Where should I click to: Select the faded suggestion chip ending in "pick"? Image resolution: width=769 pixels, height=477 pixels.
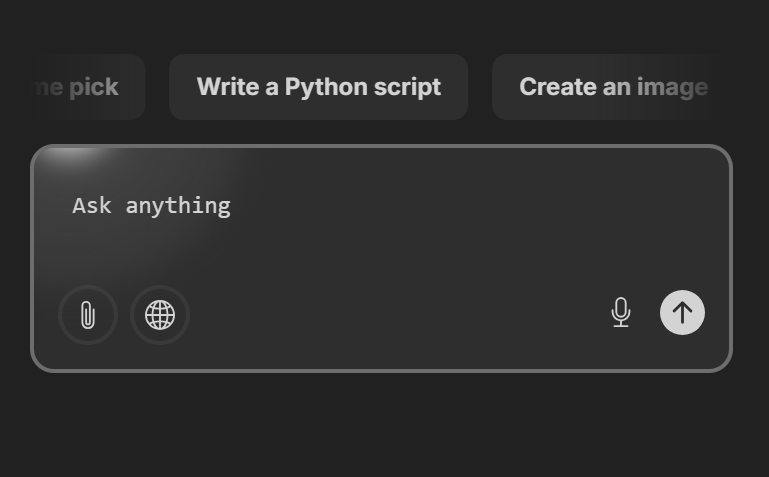[83, 87]
